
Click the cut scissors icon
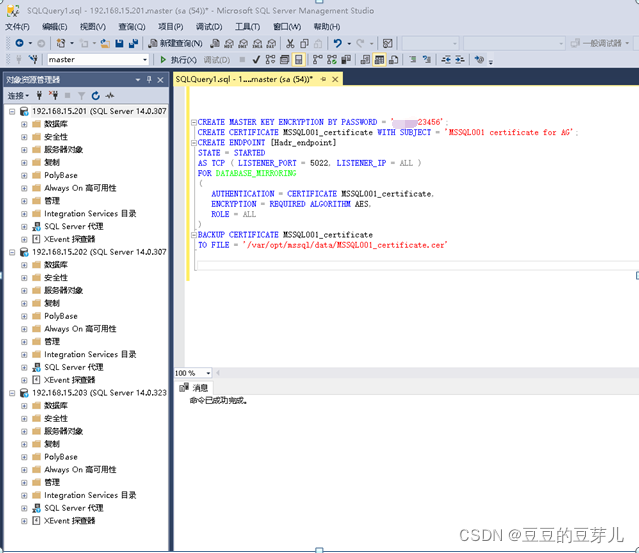click(x=290, y=43)
